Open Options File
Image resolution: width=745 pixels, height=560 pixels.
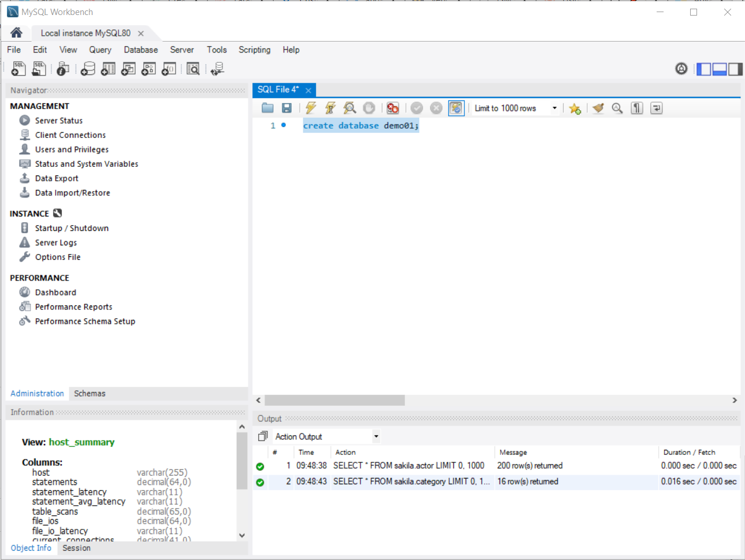pos(58,257)
